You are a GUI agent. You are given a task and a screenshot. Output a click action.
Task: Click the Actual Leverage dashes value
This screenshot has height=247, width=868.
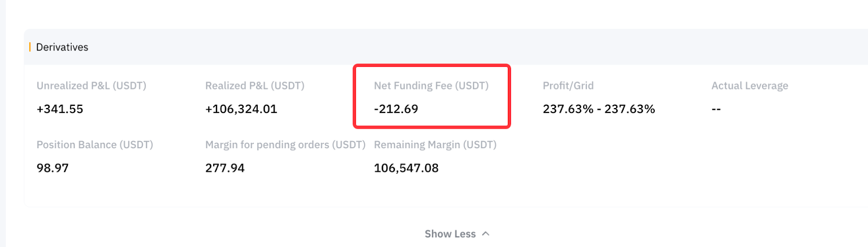click(x=716, y=109)
